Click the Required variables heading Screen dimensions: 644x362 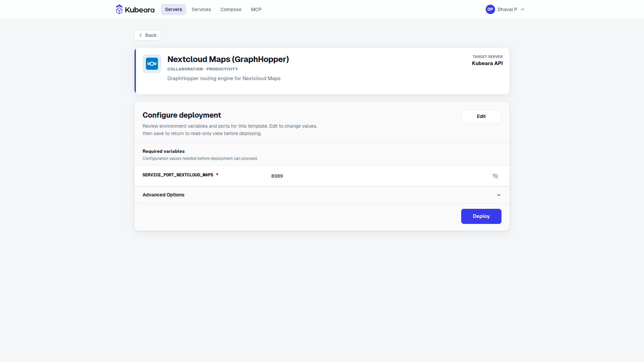163,151
